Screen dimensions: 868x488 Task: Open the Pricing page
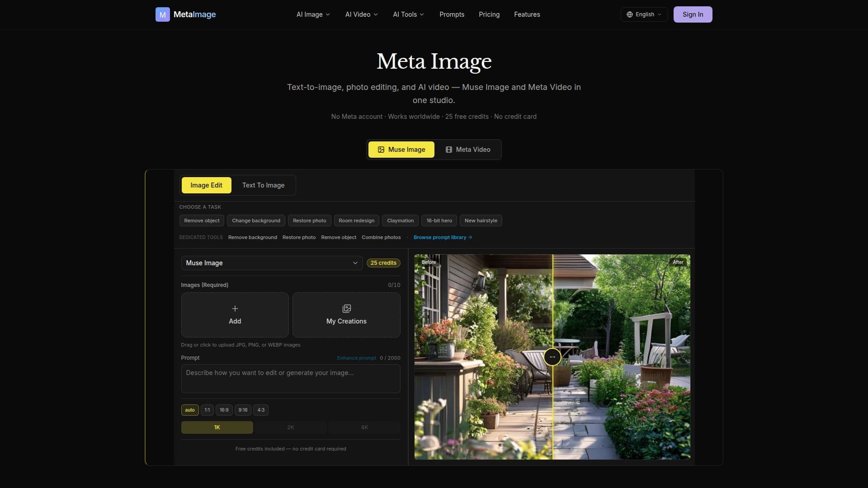(489, 14)
